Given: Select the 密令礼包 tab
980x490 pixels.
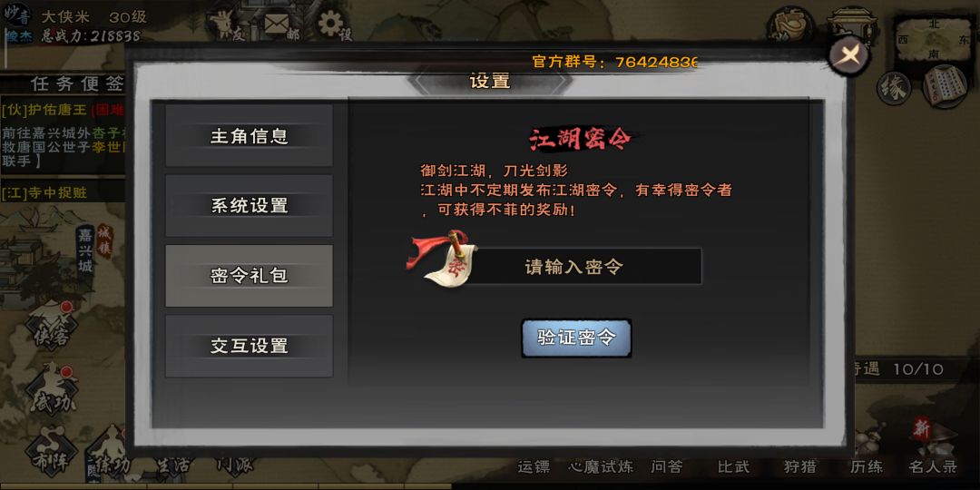Looking at the screenshot, I should [249, 276].
